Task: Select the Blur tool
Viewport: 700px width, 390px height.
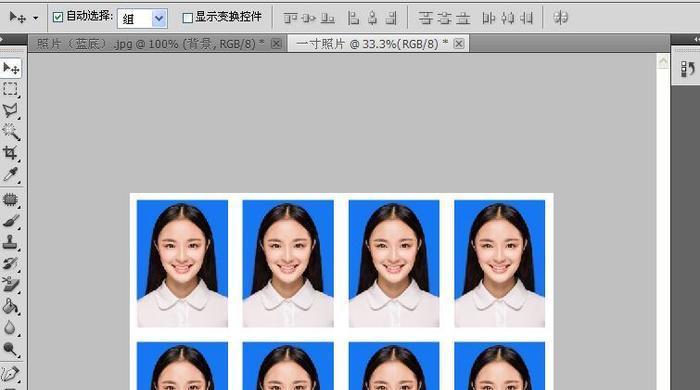Action: pos(10,328)
